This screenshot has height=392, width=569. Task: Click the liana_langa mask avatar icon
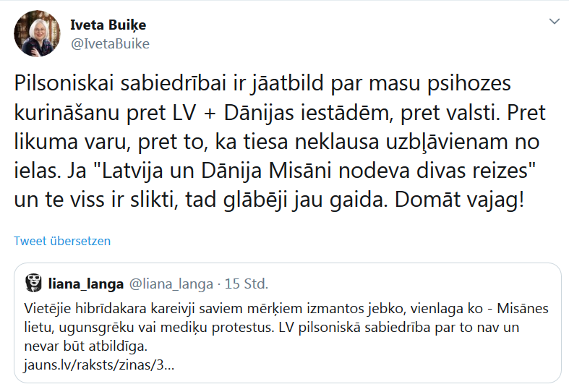(33, 283)
